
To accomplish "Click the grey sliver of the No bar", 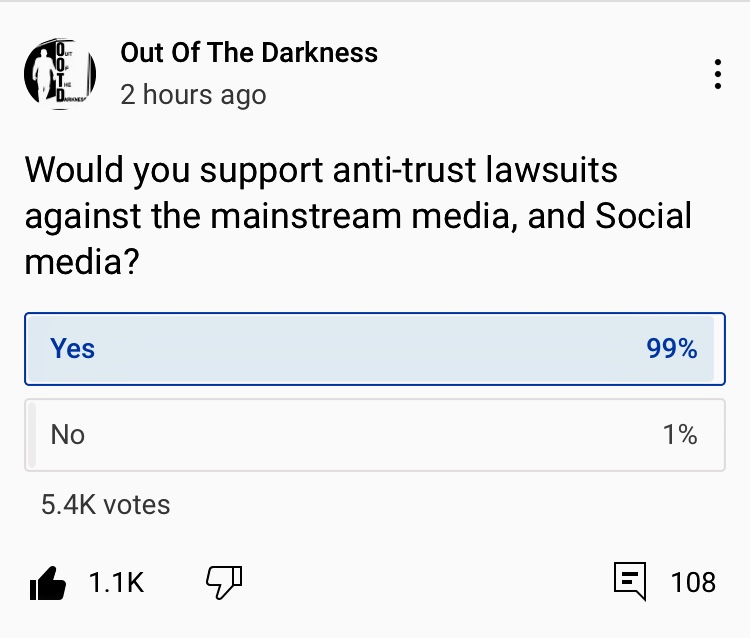I will click(31, 435).
